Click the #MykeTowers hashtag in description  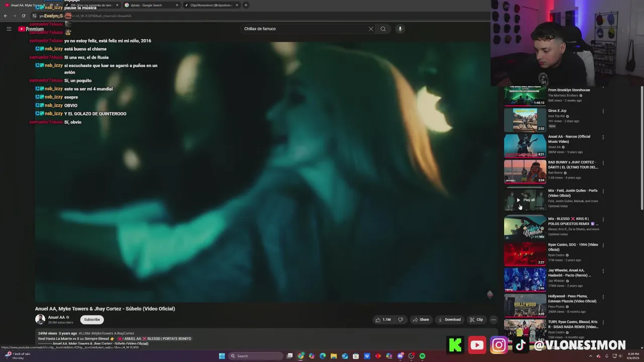point(103,333)
